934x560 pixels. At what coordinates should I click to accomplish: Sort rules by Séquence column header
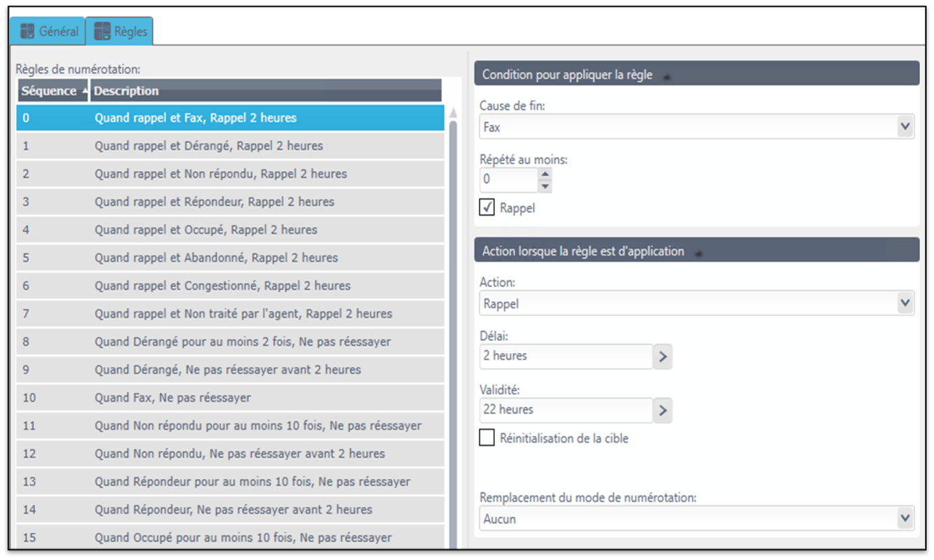(x=53, y=91)
